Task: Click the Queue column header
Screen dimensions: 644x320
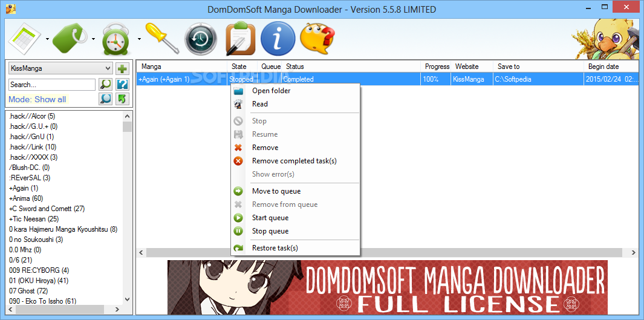Action: pyautogui.click(x=270, y=67)
